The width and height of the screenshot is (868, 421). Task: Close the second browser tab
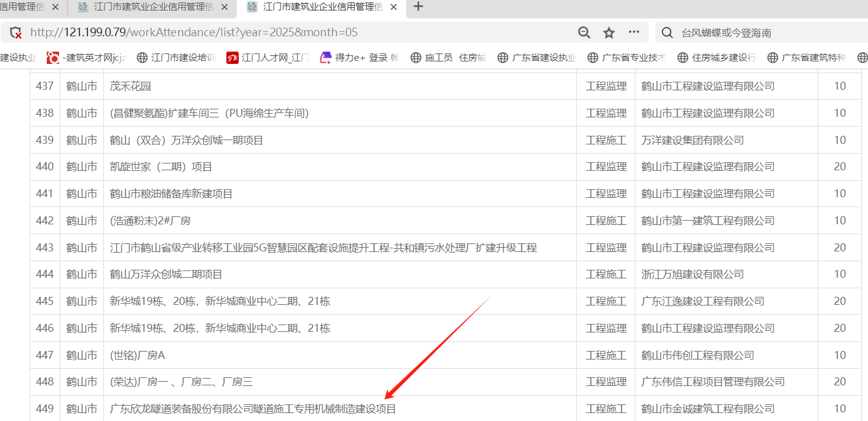point(225,7)
